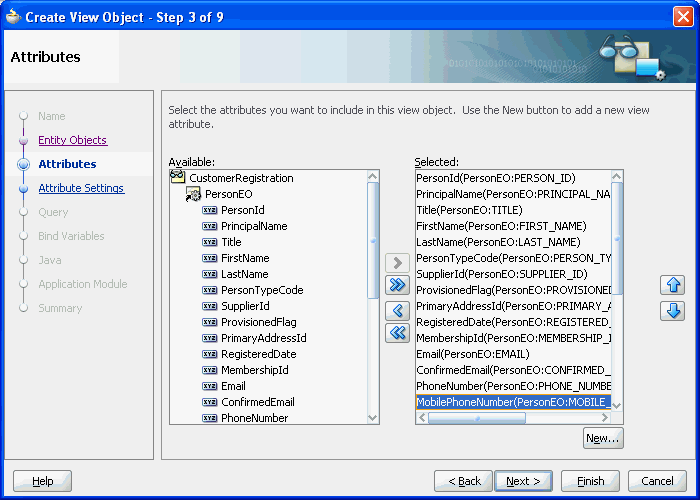The height and width of the screenshot is (500, 700).
Task: Select RegisteredDate entry in Selected list
Action: click(x=513, y=322)
